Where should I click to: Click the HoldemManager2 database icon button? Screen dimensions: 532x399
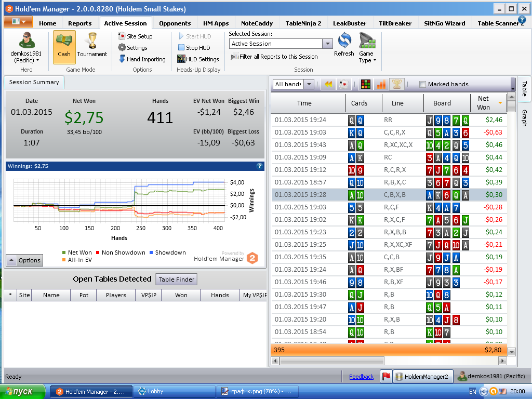pyautogui.click(x=423, y=376)
